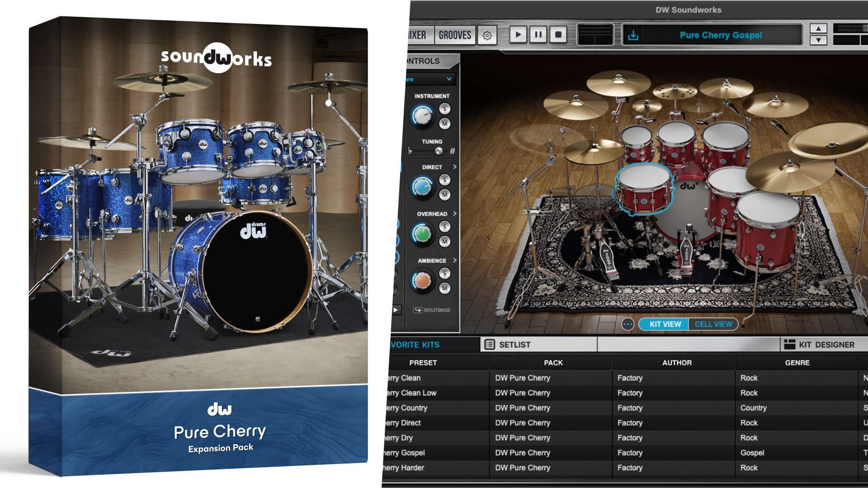Click the three-dots view options icon

point(627,324)
